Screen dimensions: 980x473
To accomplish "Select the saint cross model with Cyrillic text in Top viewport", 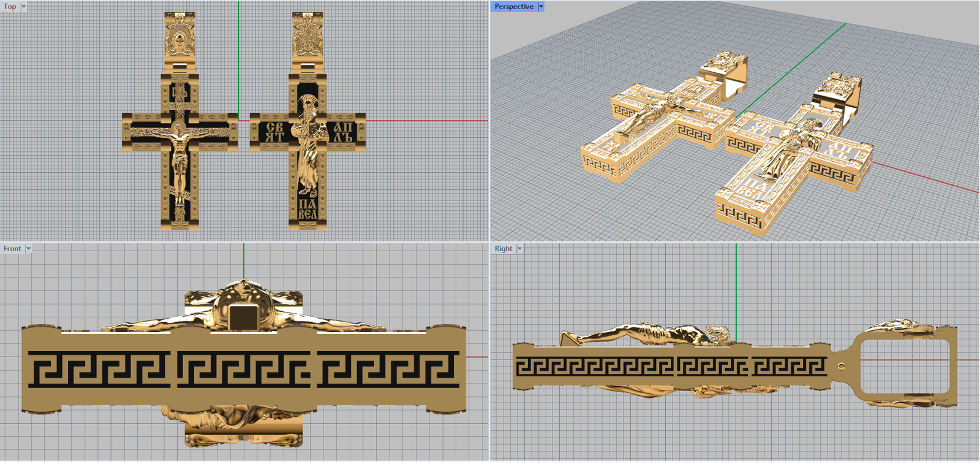I will click(307, 121).
